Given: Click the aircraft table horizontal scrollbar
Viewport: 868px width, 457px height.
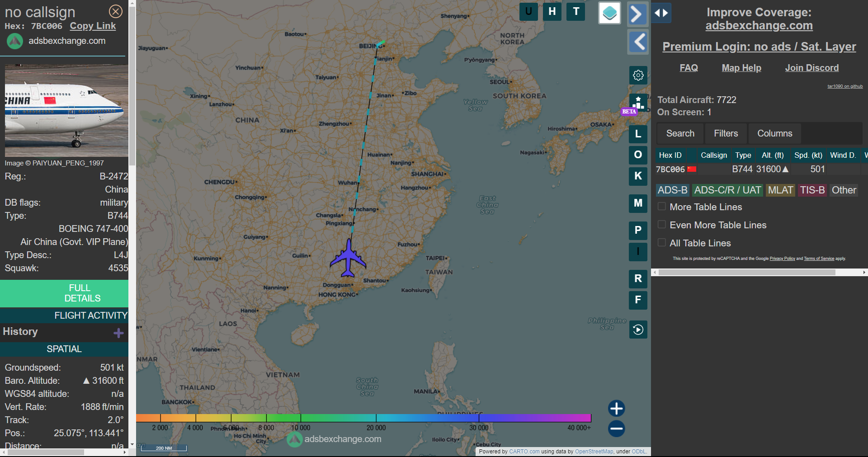Looking at the screenshot, I should coord(747,273).
